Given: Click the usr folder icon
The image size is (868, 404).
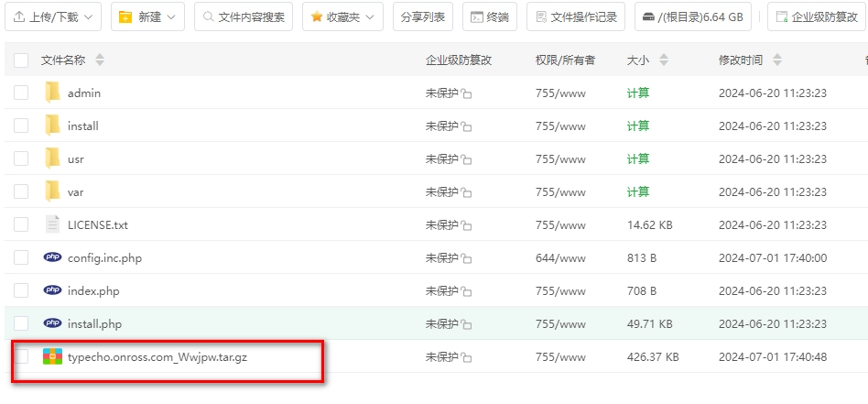Looking at the screenshot, I should pos(52,158).
